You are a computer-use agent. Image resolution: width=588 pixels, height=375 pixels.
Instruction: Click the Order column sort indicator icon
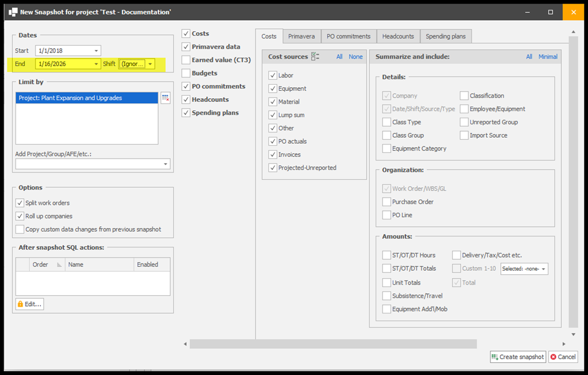59,265
